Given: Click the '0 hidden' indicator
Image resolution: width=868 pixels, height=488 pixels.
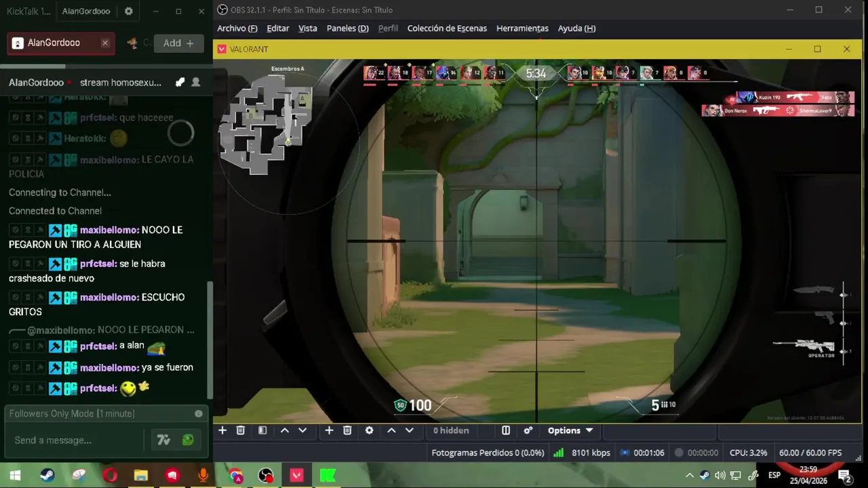Looking at the screenshot, I should pyautogui.click(x=451, y=430).
